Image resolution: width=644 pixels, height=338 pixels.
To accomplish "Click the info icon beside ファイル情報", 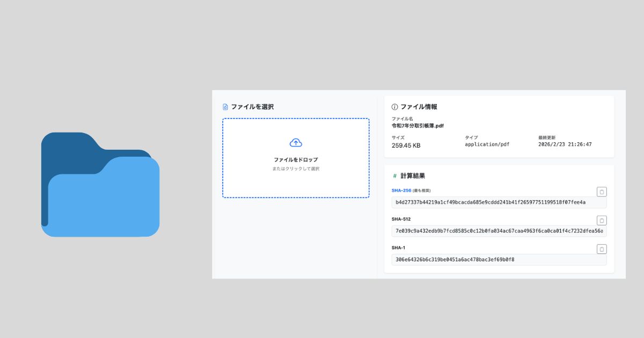I will (395, 107).
